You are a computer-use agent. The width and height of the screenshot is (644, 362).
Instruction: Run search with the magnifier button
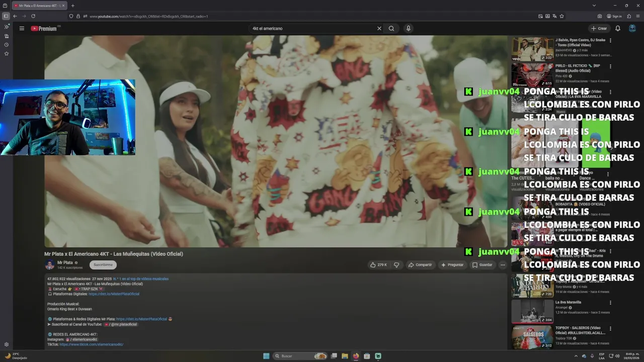click(x=391, y=28)
